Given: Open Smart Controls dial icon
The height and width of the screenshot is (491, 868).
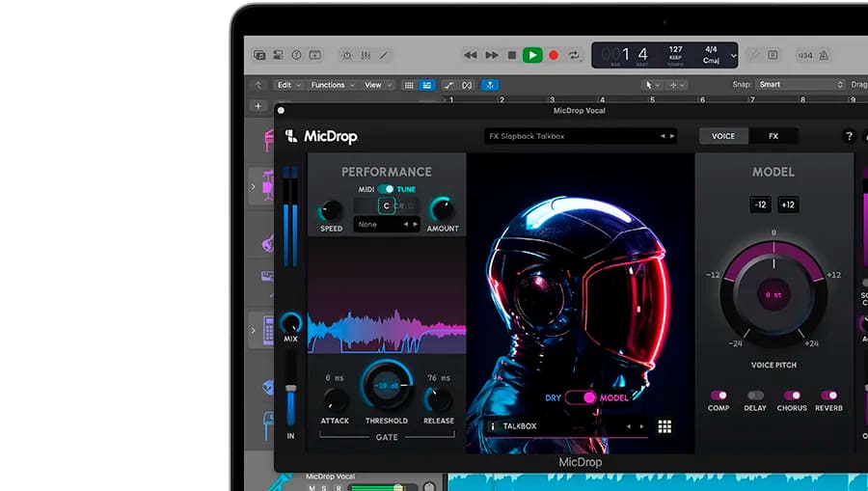Looking at the screenshot, I should click(x=347, y=55).
